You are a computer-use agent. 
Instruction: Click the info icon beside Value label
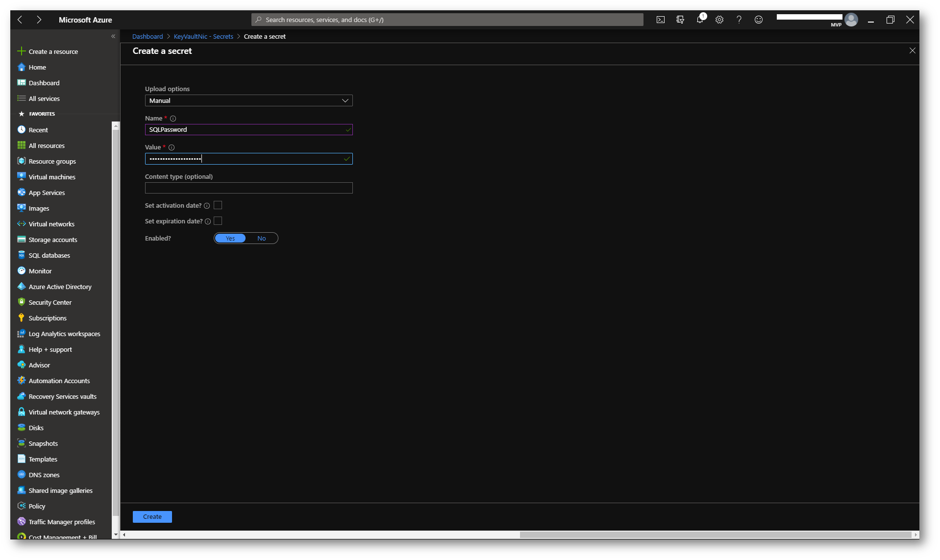(172, 147)
